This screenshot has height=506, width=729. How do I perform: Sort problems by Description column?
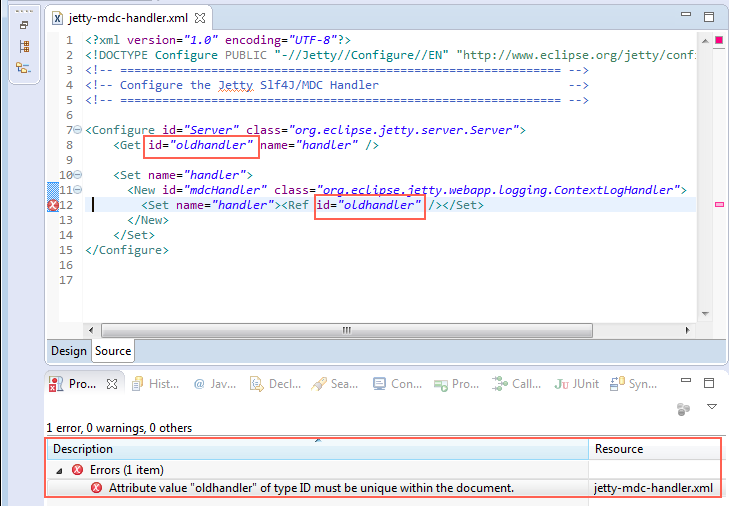click(317, 449)
